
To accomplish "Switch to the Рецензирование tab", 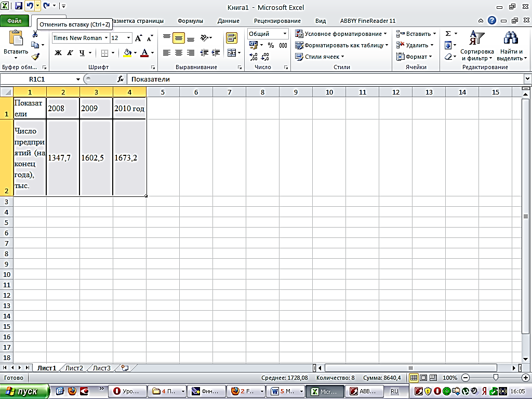I will 277,21.
